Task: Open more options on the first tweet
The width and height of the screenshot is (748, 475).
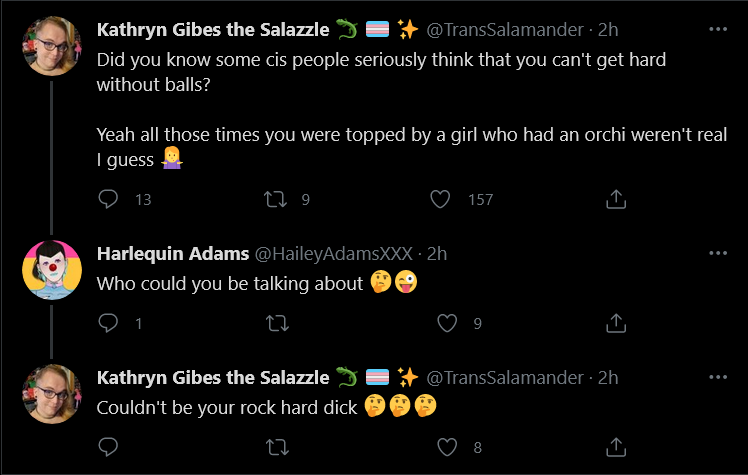Action: (718, 29)
